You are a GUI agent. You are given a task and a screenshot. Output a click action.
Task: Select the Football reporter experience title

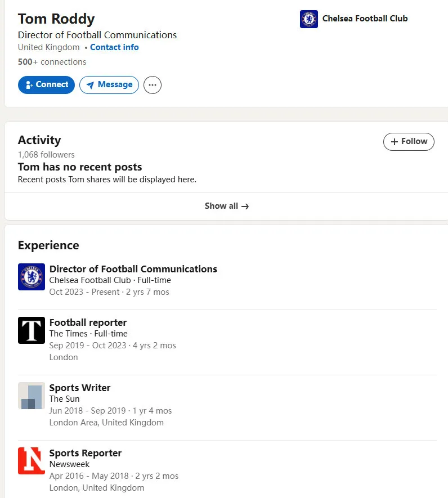pyautogui.click(x=88, y=322)
